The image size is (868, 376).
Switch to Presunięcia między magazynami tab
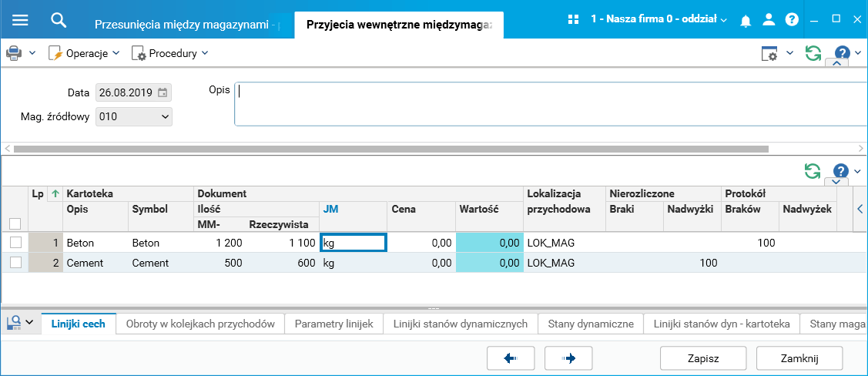[x=185, y=24]
